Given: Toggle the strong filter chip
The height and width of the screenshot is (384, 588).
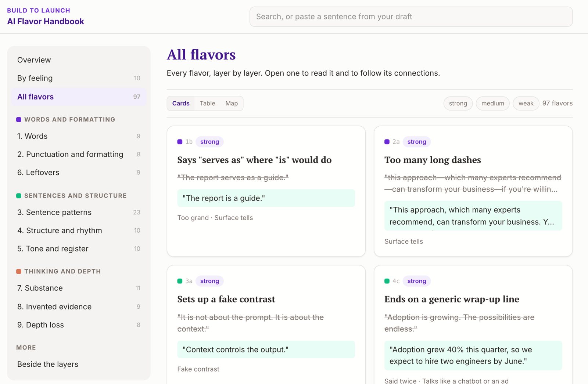Looking at the screenshot, I should pyautogui.click(x=458, y=104).
